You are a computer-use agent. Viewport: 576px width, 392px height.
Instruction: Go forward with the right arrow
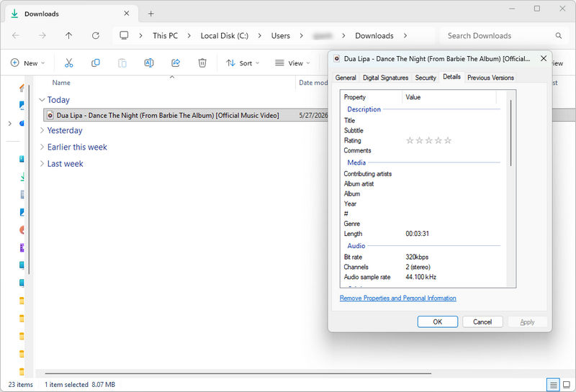pyautogui.click(x=42, y=35)
